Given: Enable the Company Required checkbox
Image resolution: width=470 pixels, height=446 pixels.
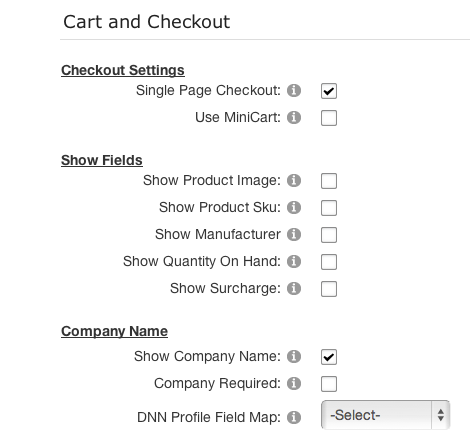Looking at the screenshot, I should point(329,384).
